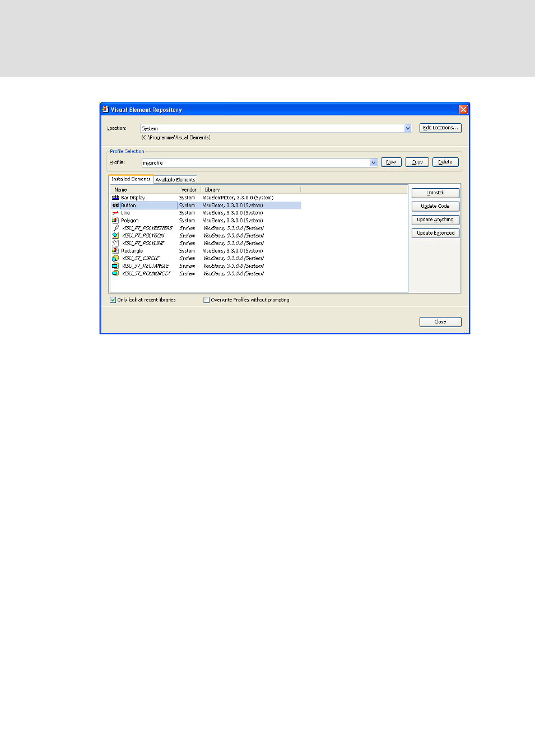Click the Name column header

point(144,190)
